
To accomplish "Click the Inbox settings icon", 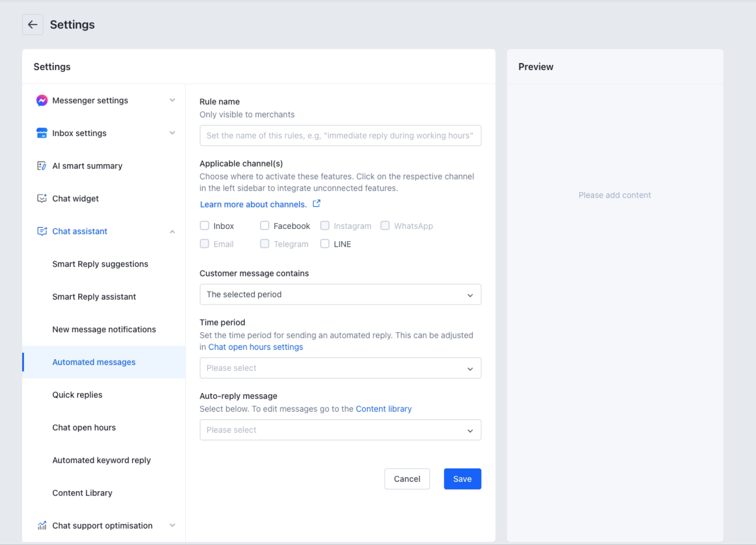I will coord(42,133).
